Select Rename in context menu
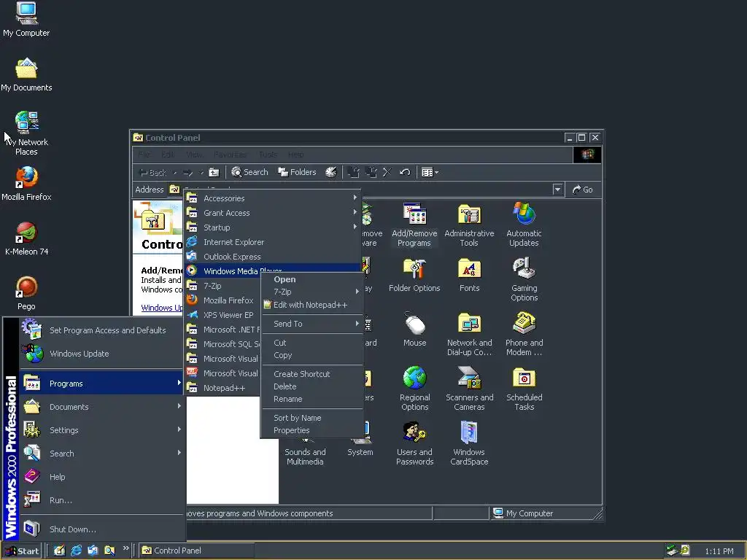The image size is (747, 560). 312,399
